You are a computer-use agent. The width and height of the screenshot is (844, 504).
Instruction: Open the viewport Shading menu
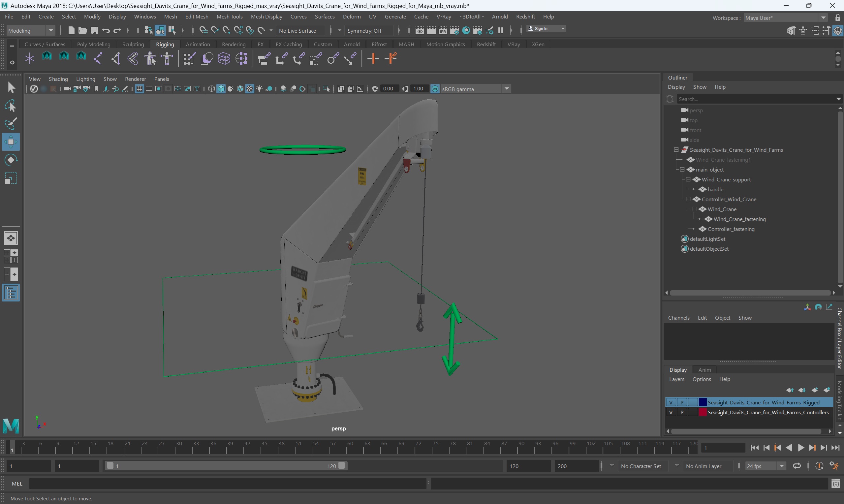[58, 79]
